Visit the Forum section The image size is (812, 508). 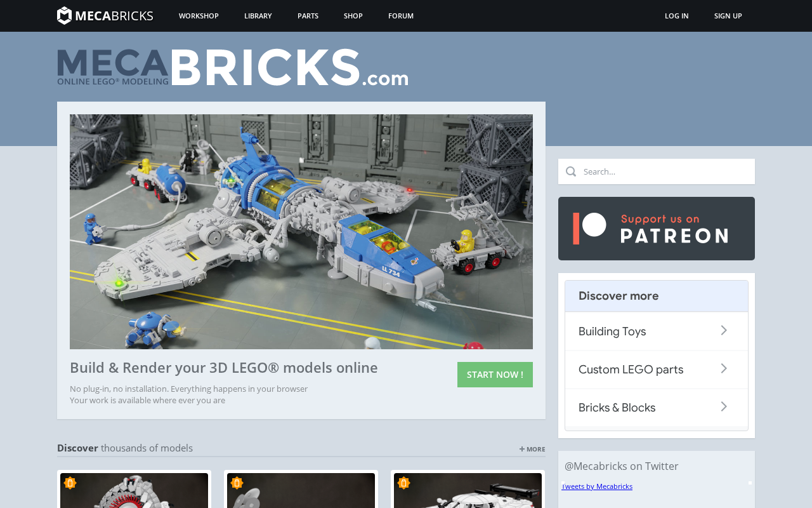(x=401, y=16)
